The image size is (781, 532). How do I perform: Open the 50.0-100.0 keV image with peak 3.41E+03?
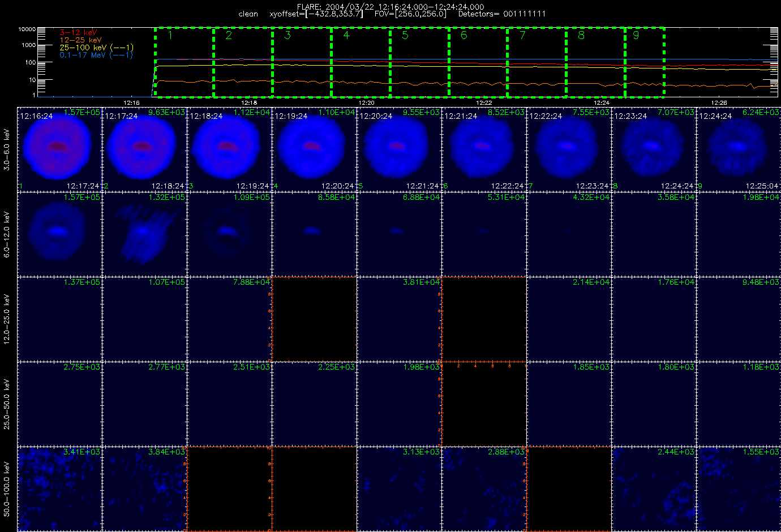pos(59,488)
